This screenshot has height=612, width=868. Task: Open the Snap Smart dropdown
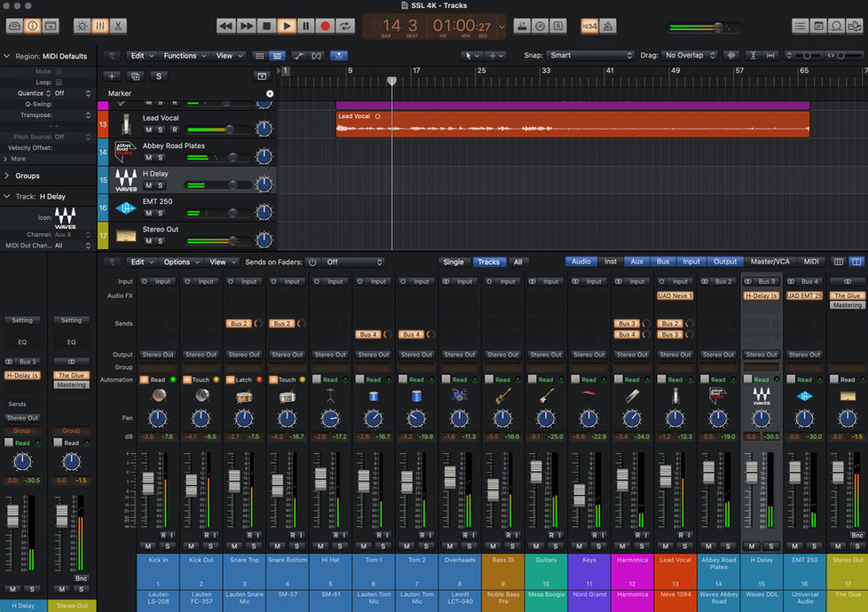pos(590,55)
